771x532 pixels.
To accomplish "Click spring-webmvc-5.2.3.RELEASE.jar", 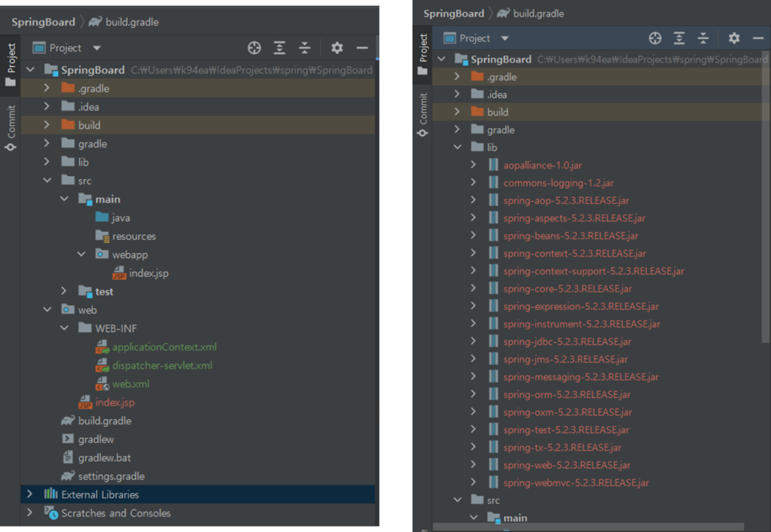I will coord(575,482).
